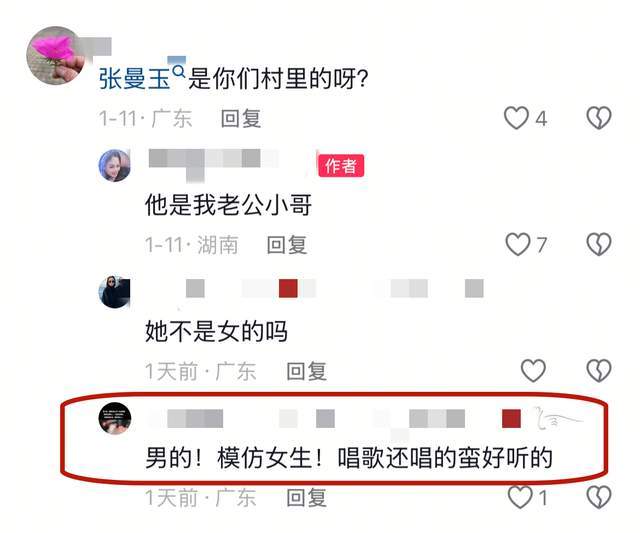The width and height of the screenshot is (640, 533).
Task: Like the 张曼玉 village question comment
Action: pos(516,118)
